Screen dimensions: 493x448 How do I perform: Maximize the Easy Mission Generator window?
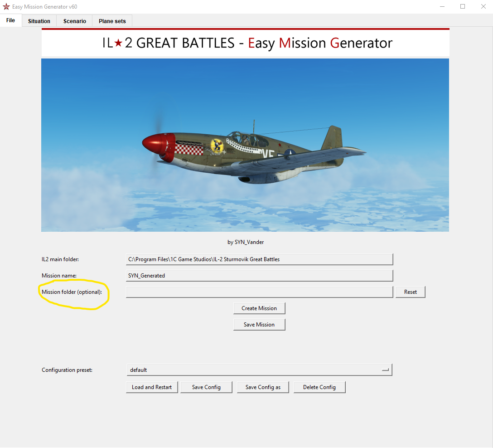pyautogui.click(x=463, y=7)
